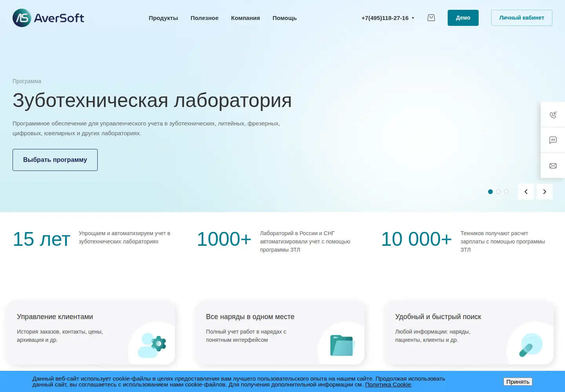
Task: Go to next slide with right arrow
Action: click(545, 192)
